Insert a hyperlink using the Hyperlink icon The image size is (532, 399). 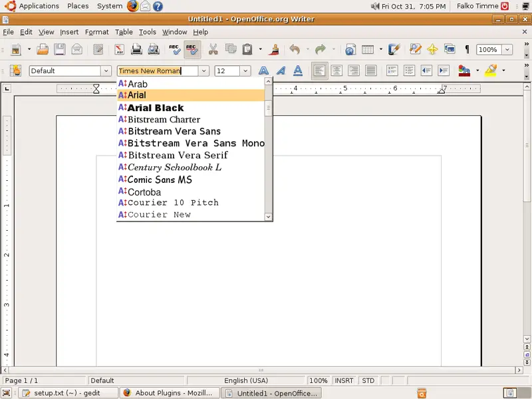[350, 49]
